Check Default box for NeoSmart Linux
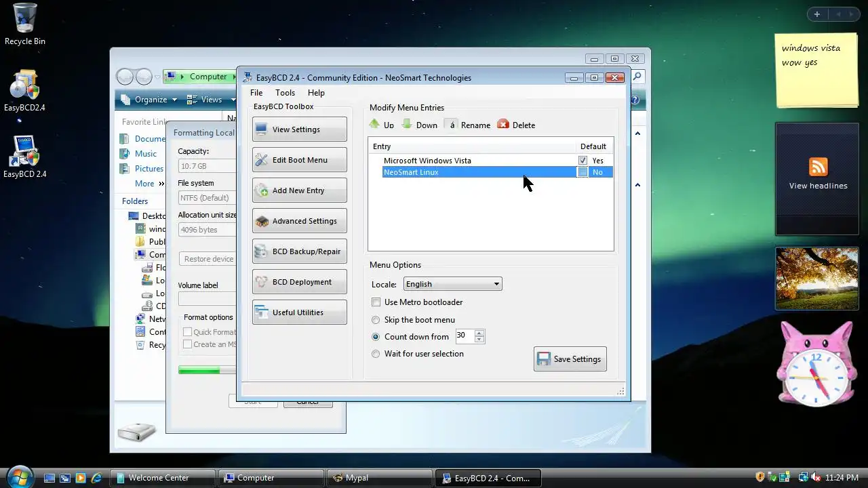 click(x=583, y=172)
